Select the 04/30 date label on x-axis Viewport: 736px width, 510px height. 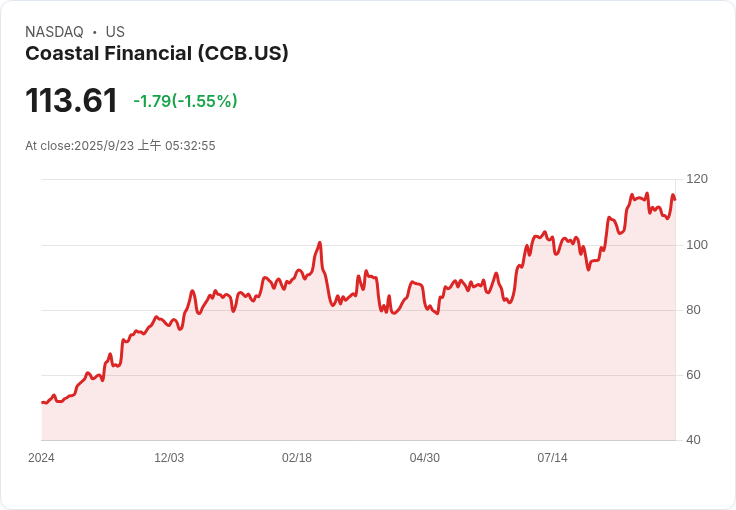pos(424,458)
